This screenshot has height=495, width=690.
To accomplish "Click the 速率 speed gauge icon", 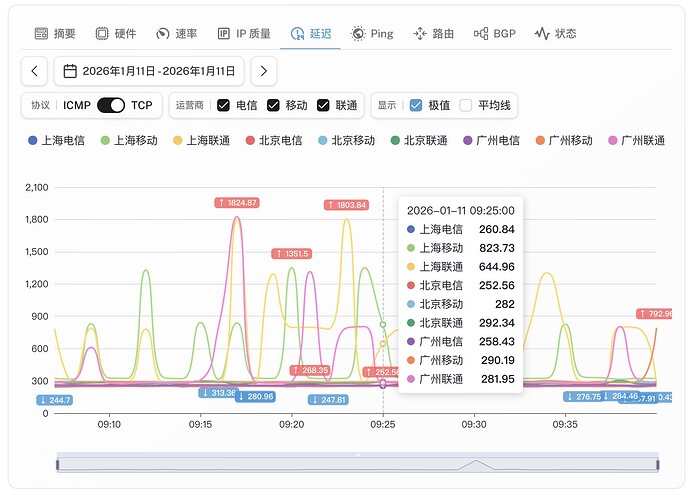I will pyautogui.click(x=162, y=33).
